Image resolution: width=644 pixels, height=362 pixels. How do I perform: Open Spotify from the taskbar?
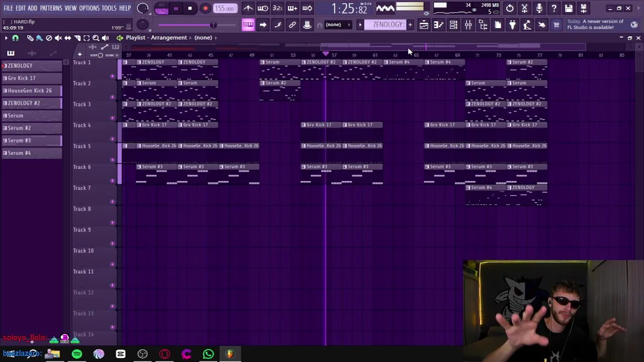click(x=76, y=354)
